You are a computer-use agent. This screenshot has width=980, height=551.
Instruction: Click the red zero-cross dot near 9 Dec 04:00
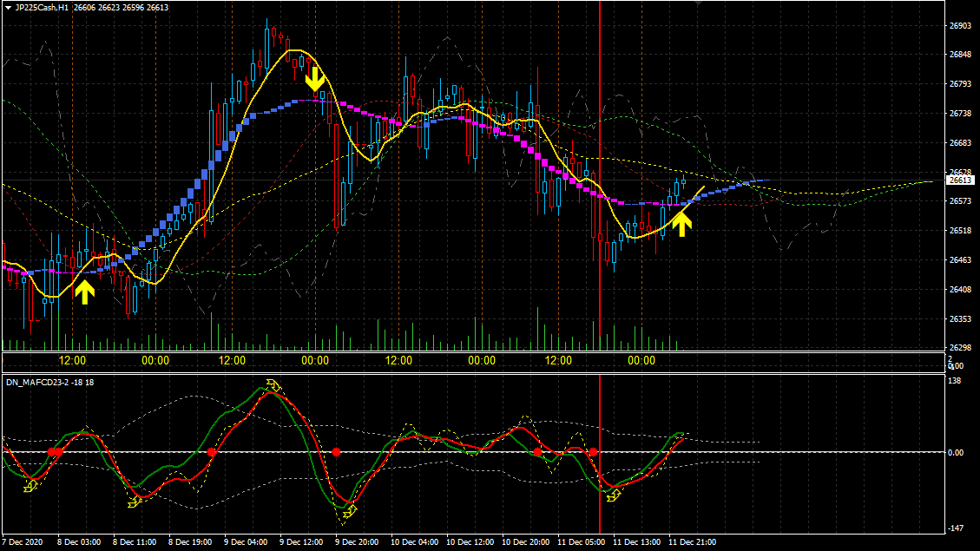point(212,452)
